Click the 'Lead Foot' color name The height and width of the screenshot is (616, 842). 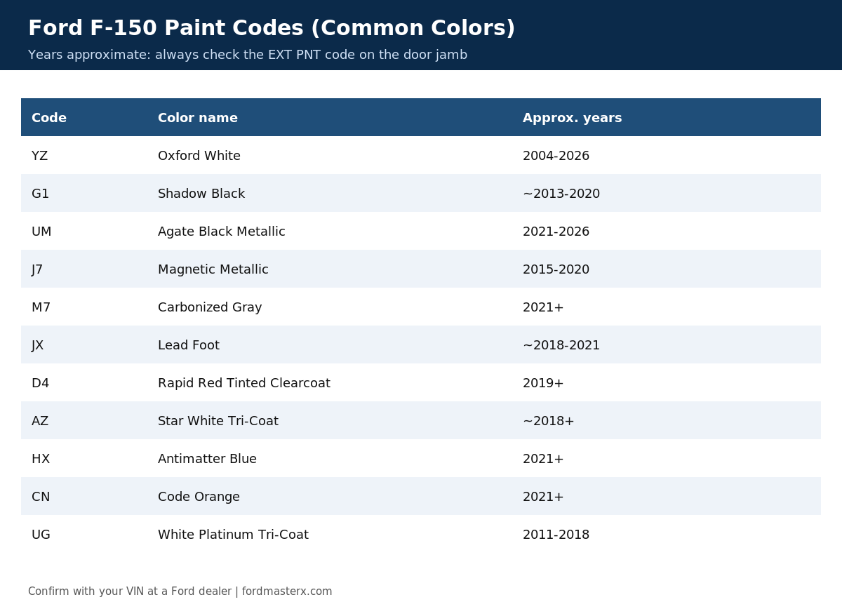point(189,345)
